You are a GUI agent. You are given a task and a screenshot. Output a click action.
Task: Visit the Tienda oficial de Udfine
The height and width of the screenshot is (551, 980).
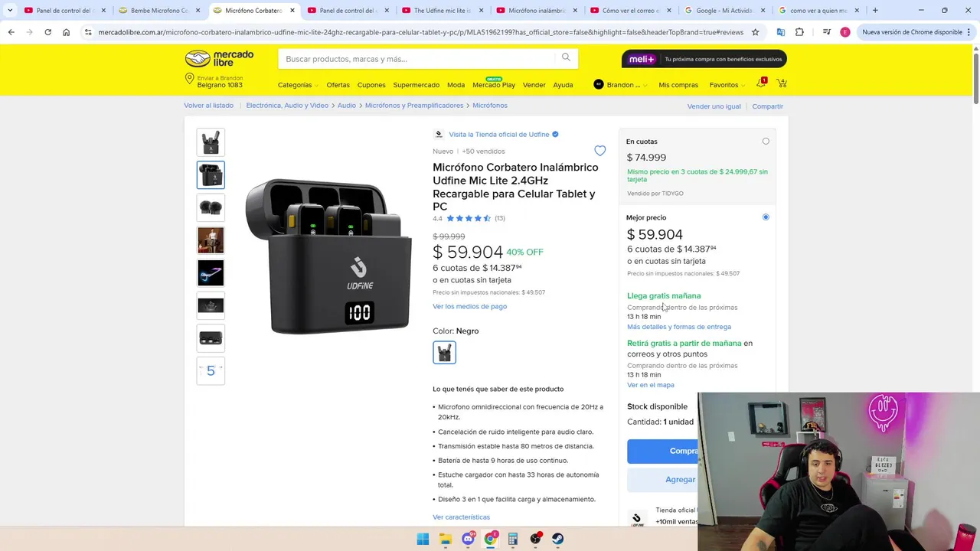(x=499, y=135)
